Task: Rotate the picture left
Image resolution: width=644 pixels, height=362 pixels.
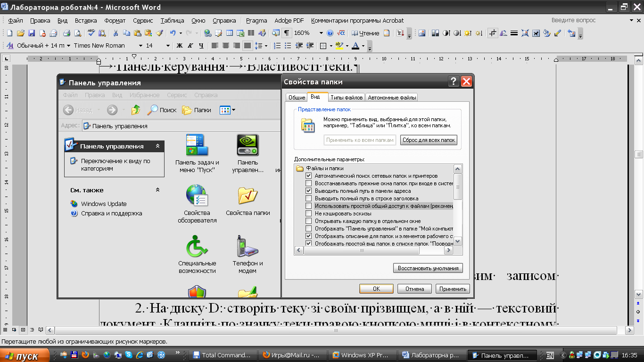Action: coord(504,33)
